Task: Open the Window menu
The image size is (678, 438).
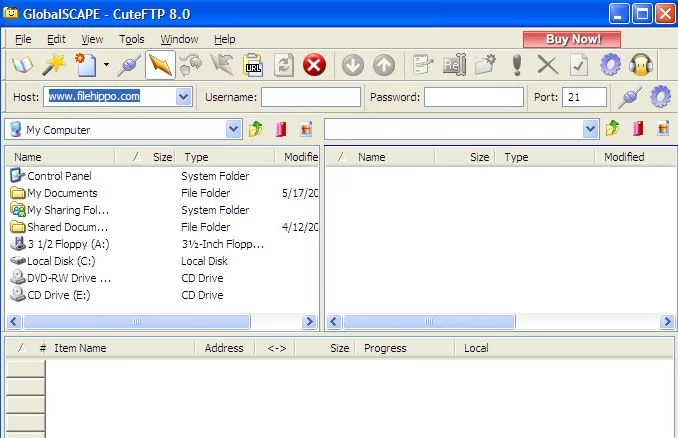Action: pyautogui.click(x=179, y=39)
